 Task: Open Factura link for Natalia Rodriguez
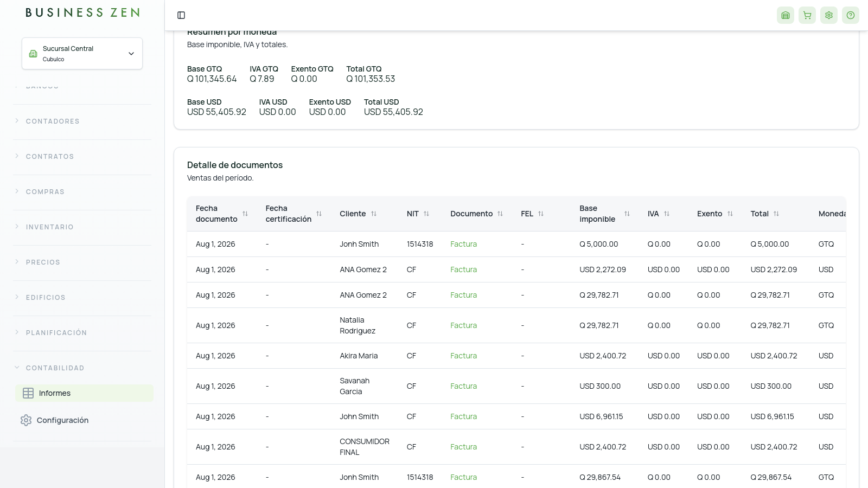463,325
